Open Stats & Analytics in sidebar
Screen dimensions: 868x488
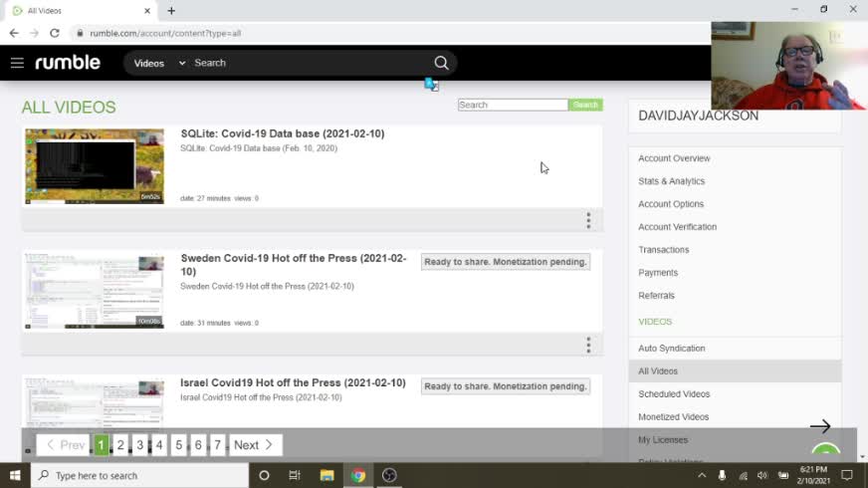[x=671, y=181]
